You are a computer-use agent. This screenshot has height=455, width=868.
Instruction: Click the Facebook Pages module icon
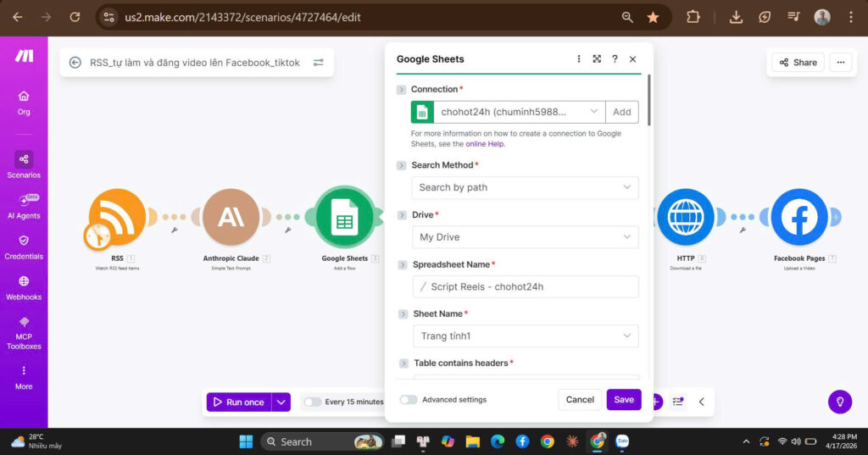click(x=798, y=218)
